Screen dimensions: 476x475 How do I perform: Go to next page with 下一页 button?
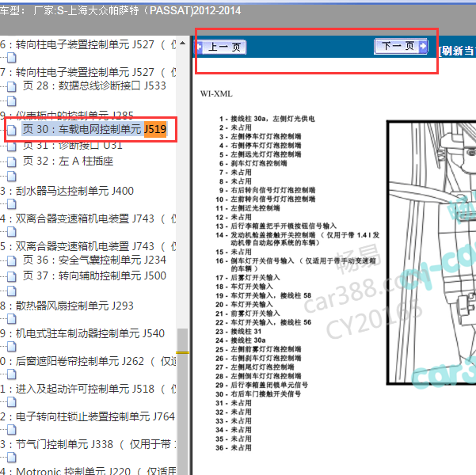pos(401,46)
